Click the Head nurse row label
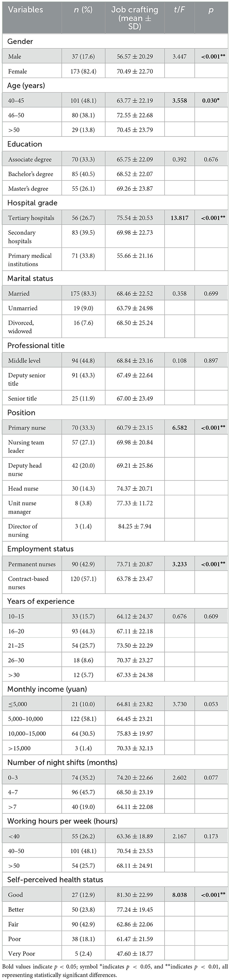Screen dimensions: 230x980 tap(23, 488)
